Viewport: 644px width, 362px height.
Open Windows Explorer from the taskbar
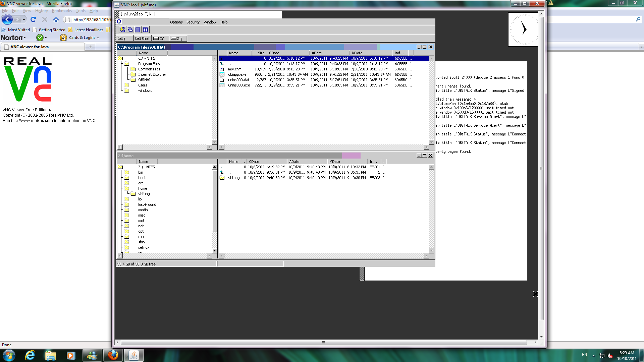[51, 355]
